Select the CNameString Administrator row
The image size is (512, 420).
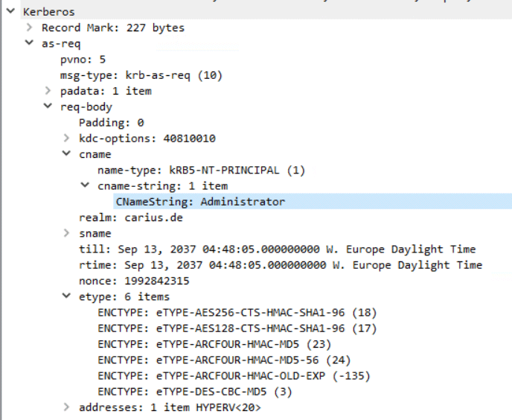(x=313, y=201)
